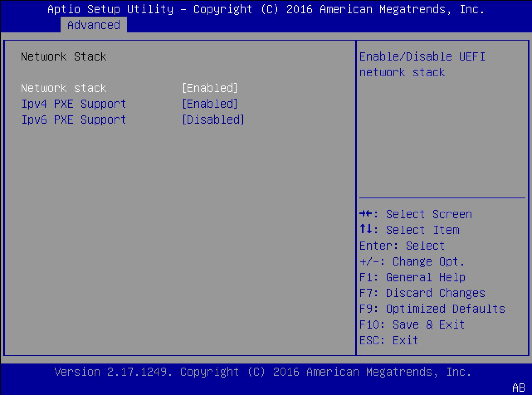Click the Select Item up/down arrows icon
This screenshot has width=532, height=395.
click(367, 230)
